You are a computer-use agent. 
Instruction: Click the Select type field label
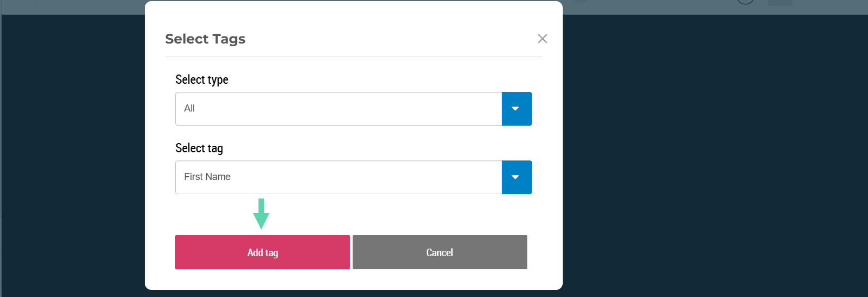pos(202,80)
